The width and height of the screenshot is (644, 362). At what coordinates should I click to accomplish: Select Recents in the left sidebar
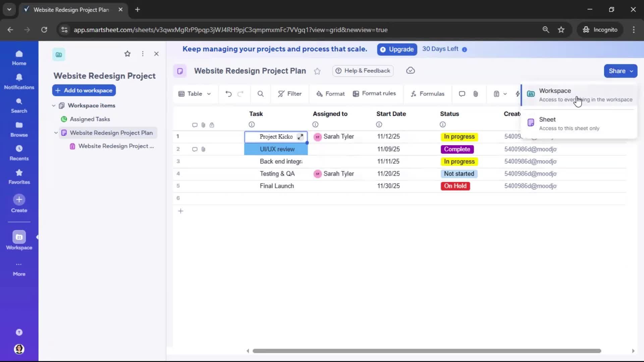19,153
